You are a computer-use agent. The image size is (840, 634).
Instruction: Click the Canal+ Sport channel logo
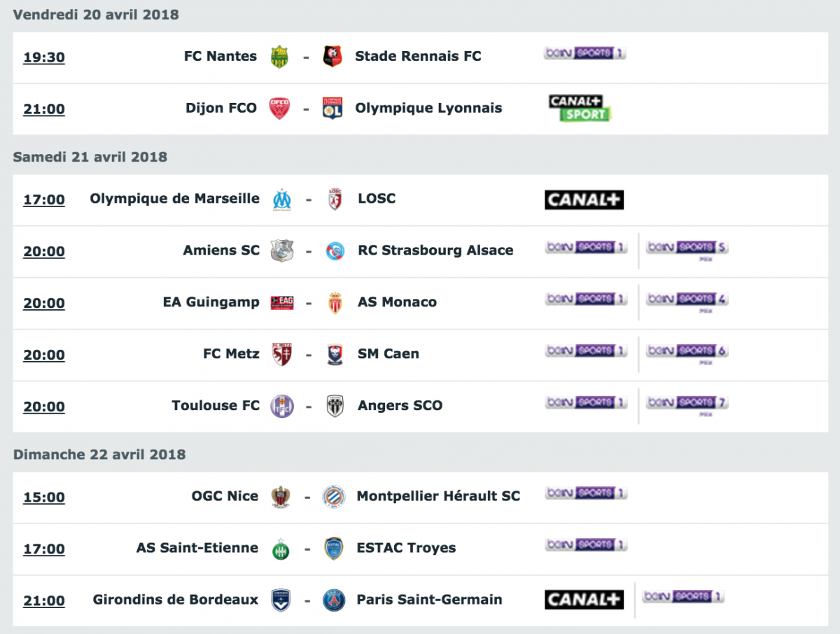[580, 108]
